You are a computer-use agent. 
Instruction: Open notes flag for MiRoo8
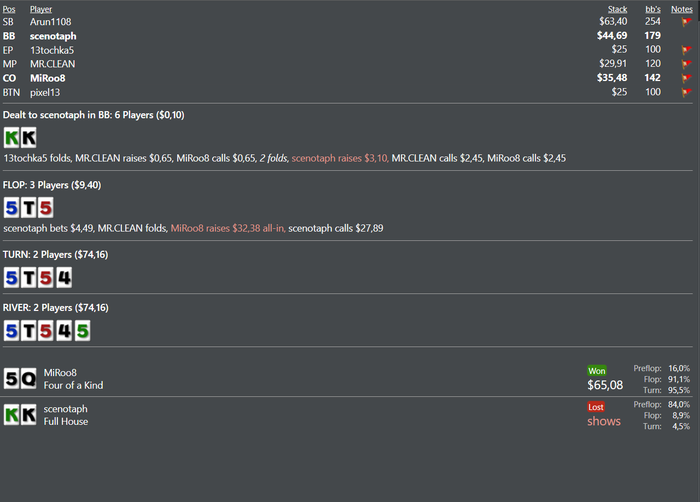[686, 77]
